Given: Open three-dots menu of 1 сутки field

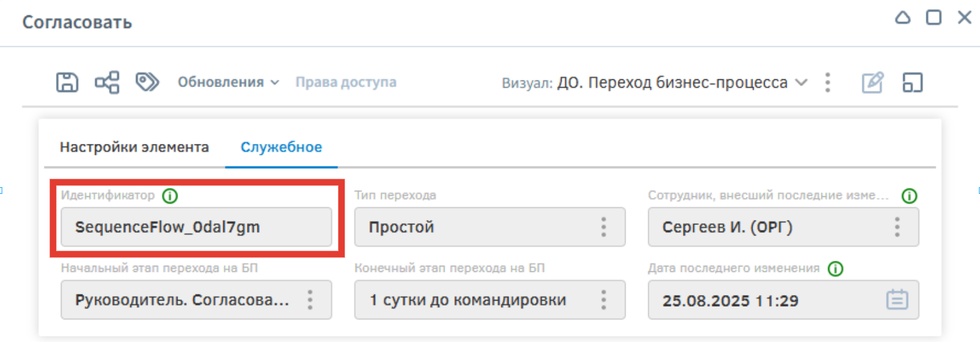Looking at the screenshot, I should tap(604, 300).
